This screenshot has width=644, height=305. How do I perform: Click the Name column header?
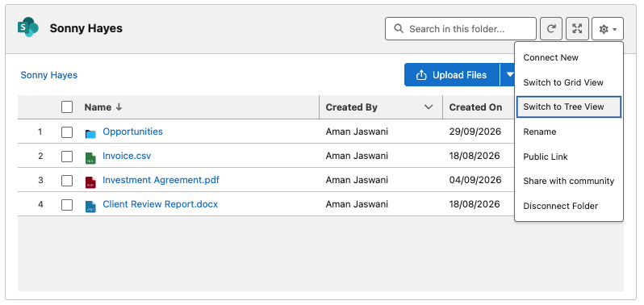point(98,107)
